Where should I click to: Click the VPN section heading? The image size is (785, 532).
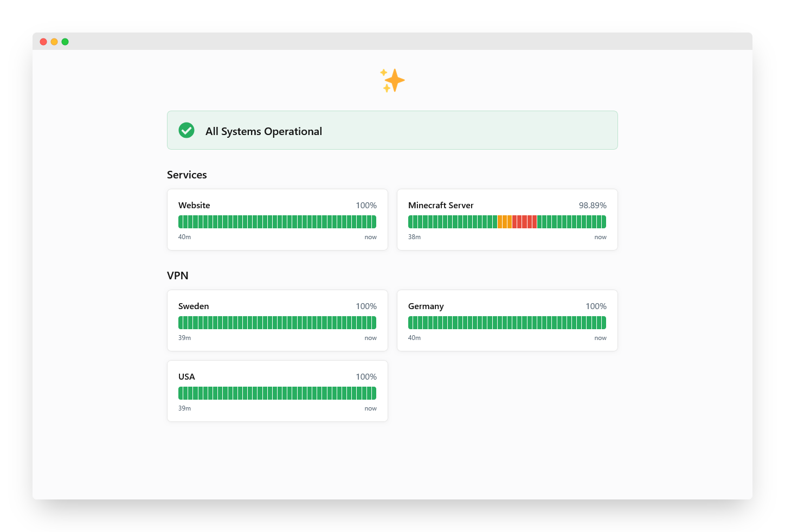click(178, 275)
